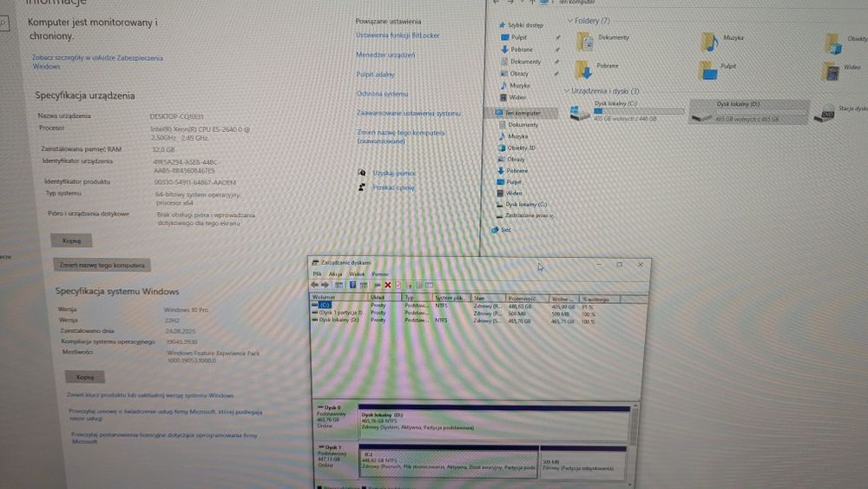Select Pulpit folder tile in Foldery group
Image resolution: width=868 pixels, height=489 pixels.
pyautogui.click(x=719, y=69)
